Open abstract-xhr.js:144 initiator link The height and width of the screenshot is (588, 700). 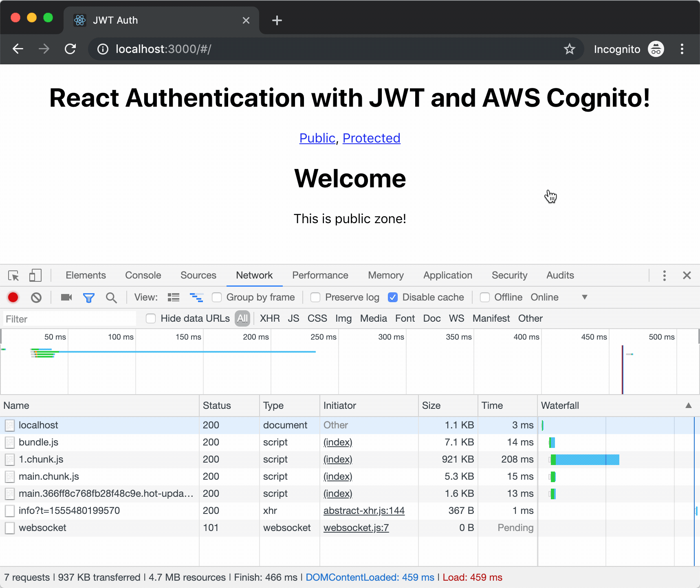[x=364, y=511]
